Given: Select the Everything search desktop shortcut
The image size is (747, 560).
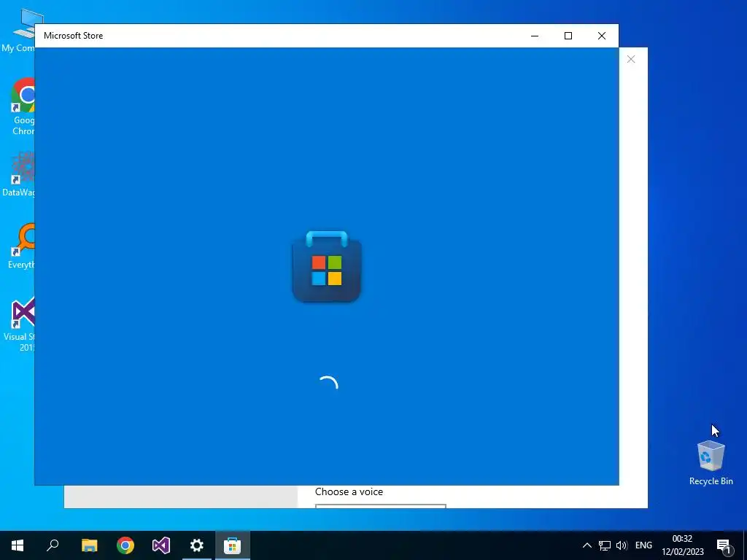Looking at the screenshot, I should (21, 246).
